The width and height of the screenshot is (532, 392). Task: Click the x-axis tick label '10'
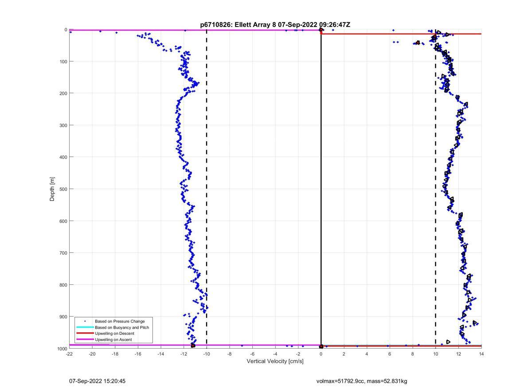point(435,354)
